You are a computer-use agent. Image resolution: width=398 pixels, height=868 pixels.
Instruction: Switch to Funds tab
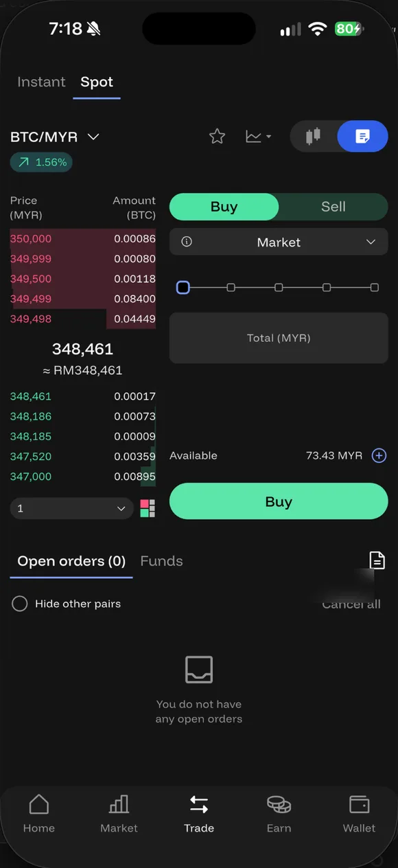point(161,561)
